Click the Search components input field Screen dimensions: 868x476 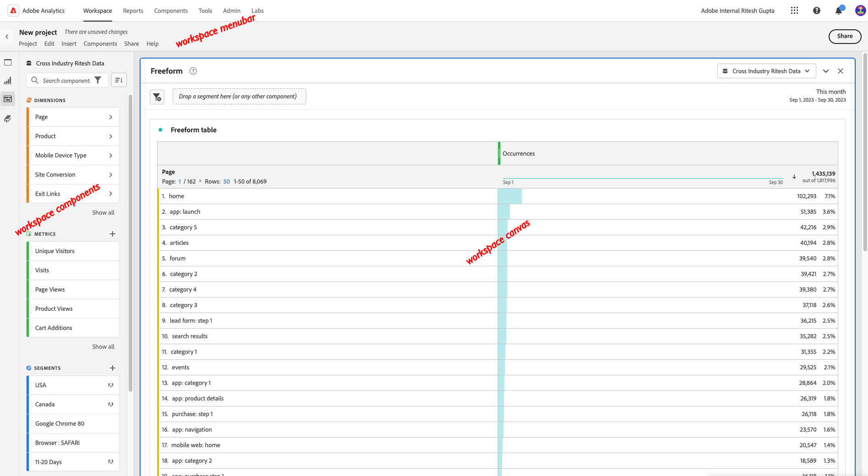click(x=67, y=81)
